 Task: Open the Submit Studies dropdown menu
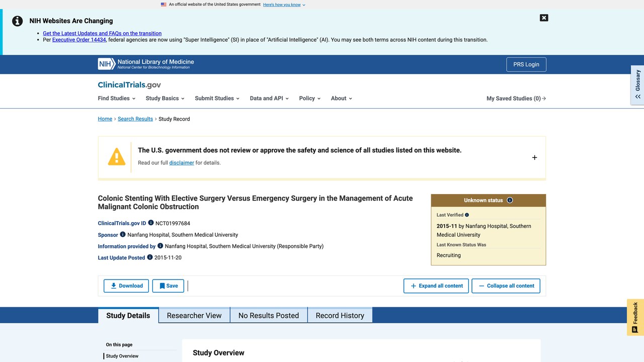click(x=217, y=99)
